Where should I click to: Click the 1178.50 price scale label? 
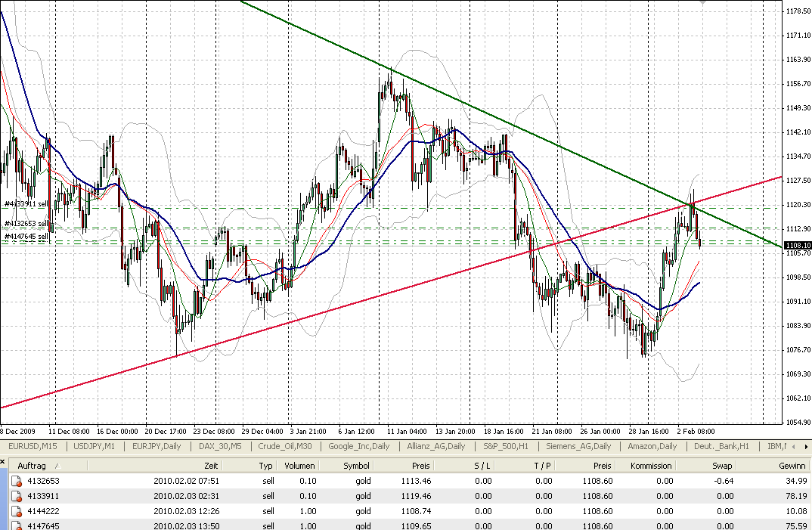[798, 11]
